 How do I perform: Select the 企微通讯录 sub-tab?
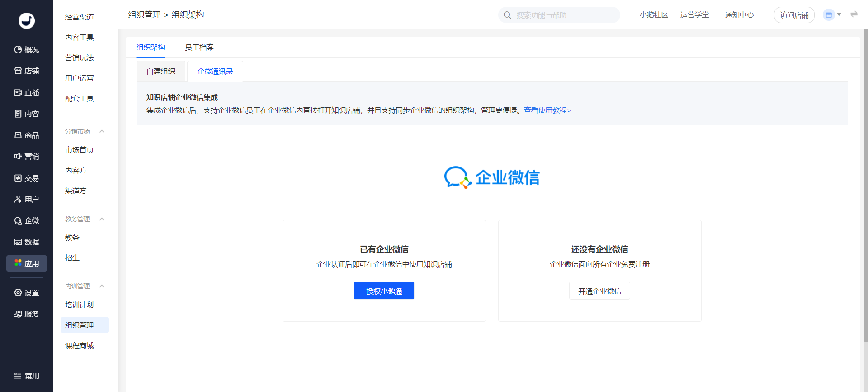coord(215,71)
